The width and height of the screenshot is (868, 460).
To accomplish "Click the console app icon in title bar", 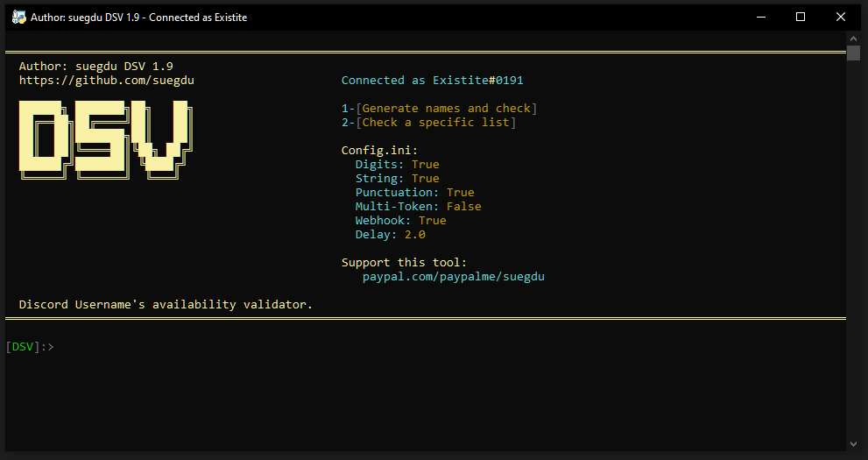I will point(18,17).
